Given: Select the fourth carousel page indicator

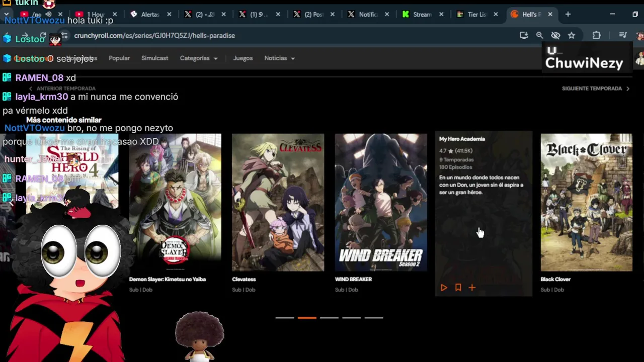Looking at the screenshot, I should [x=352, y=318].
